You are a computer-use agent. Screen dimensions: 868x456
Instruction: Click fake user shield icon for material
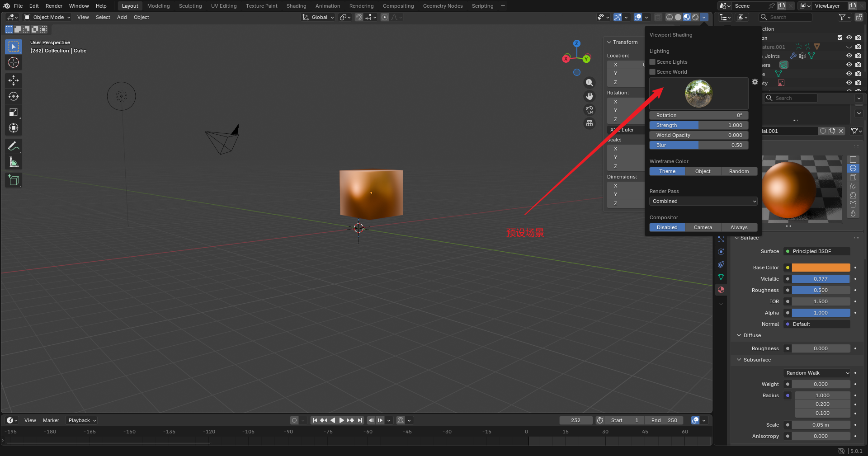823,131
